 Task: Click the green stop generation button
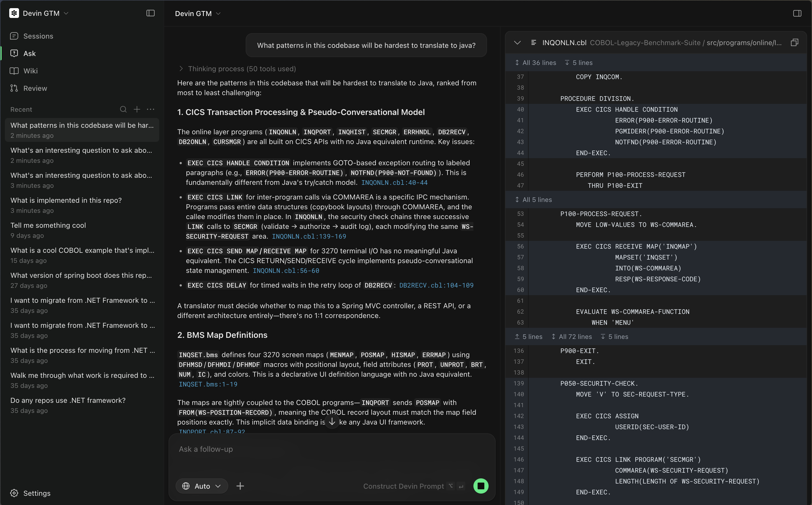click(481, 486)
